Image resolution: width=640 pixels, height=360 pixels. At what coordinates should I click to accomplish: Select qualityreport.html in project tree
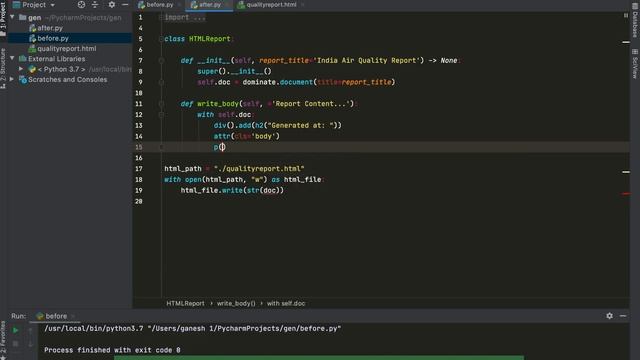tap(67, 49)
